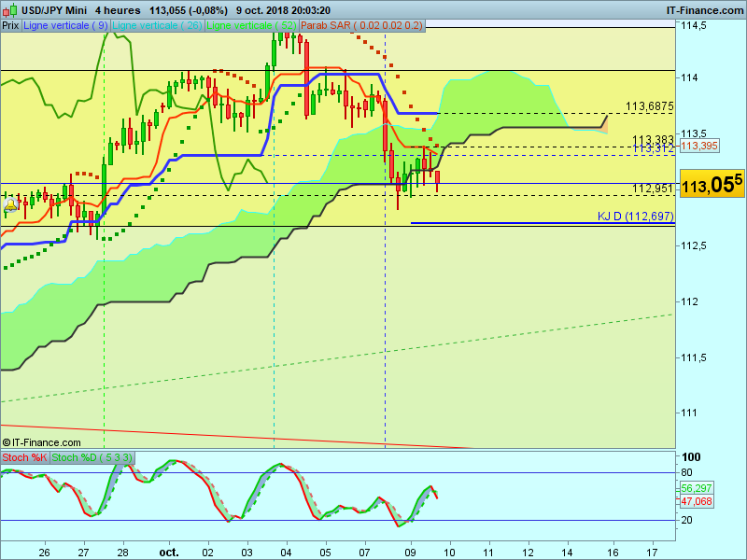The width and height of the screenshot is (747, 560).
Task: Select the Ligne verticale (9) label
Action: [x=65, y=26]
